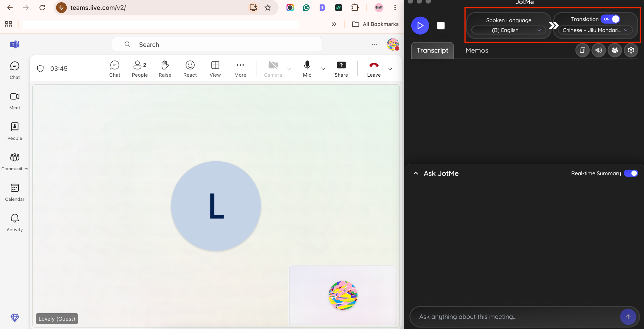The width and height of the screenshot is (644, 329).
Task: Open the Extensions puzzle menu
Action: (355, 8)
